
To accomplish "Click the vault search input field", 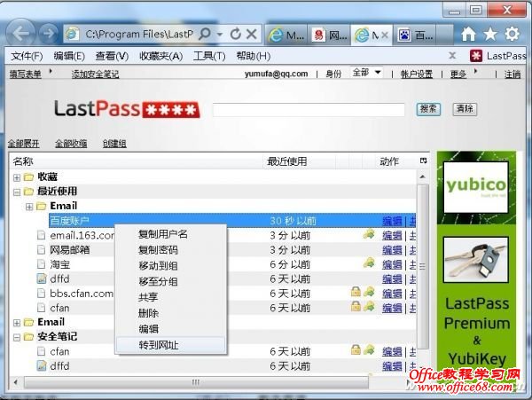I will tap(309, 110).
